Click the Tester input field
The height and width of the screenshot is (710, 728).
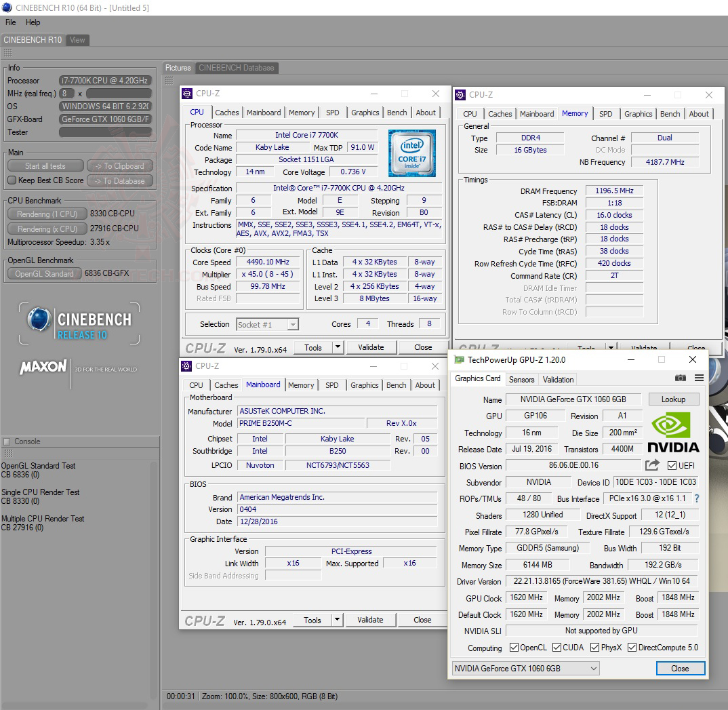(105, 132)
